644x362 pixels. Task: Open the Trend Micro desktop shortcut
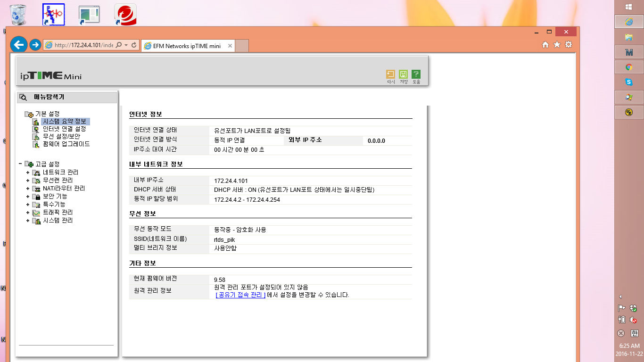tap(125, 14)
